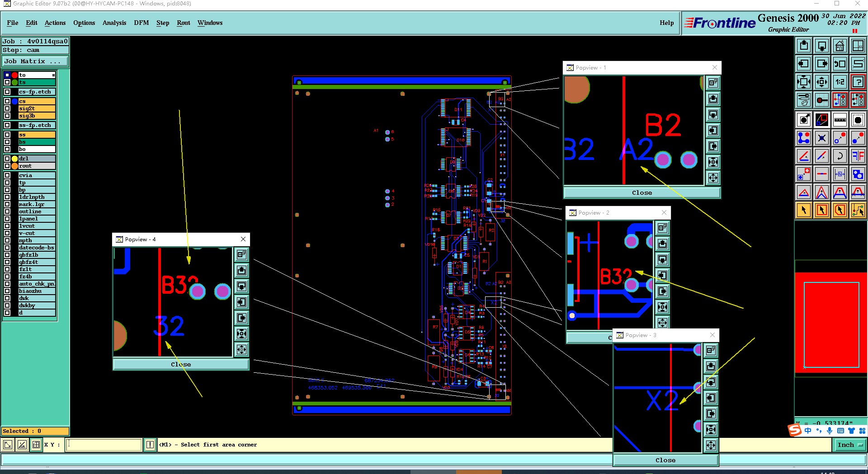Open the Rout menu
Viewport: 868px width, 474px height.
(x=184, y=23)
